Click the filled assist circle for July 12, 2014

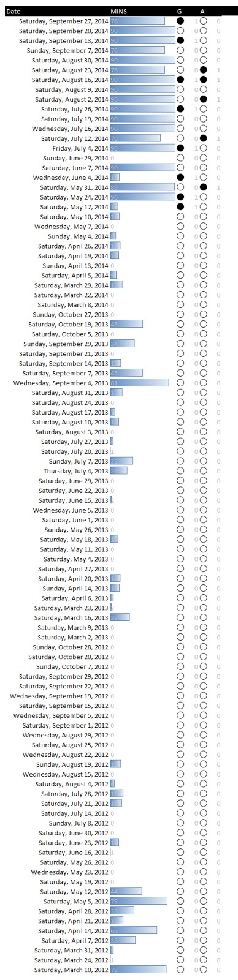click(x=203, y=138)
